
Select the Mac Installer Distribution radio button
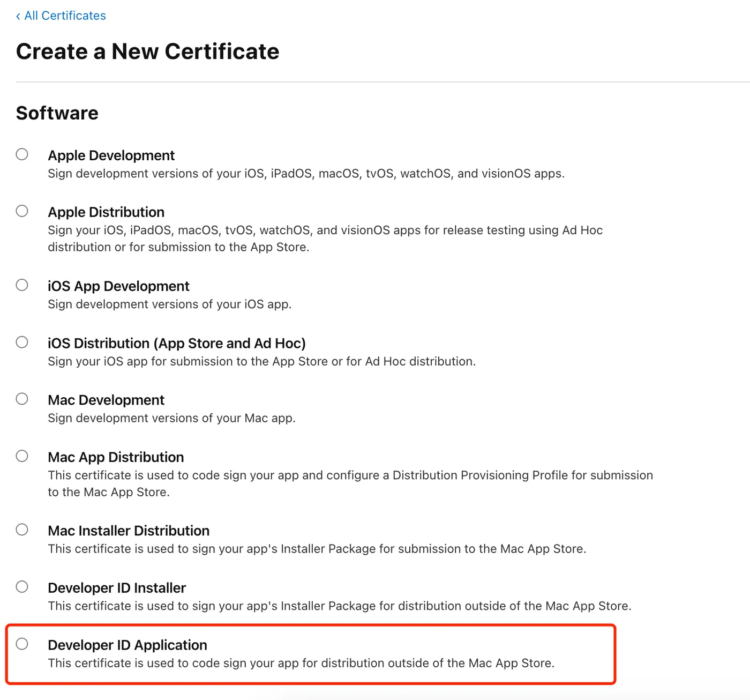tap(22, 530)
